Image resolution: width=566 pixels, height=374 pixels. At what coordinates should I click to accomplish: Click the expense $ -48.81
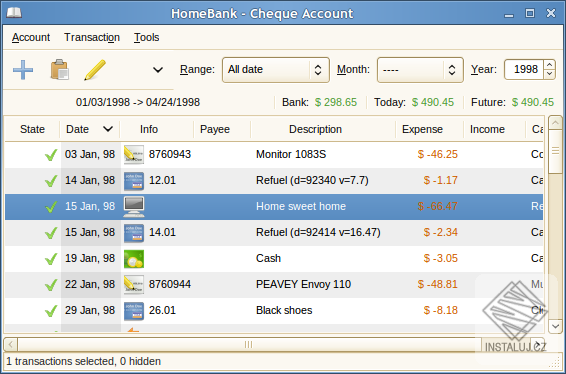pos(437,284)
